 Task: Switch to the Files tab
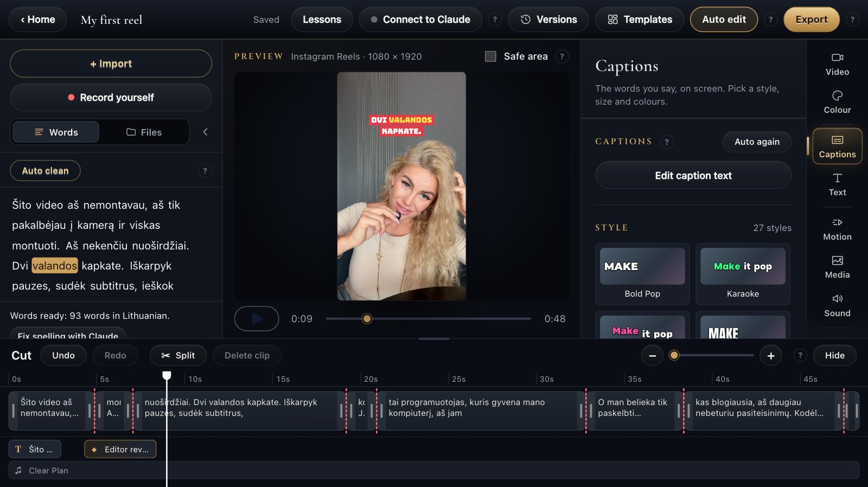click(144, 132)
